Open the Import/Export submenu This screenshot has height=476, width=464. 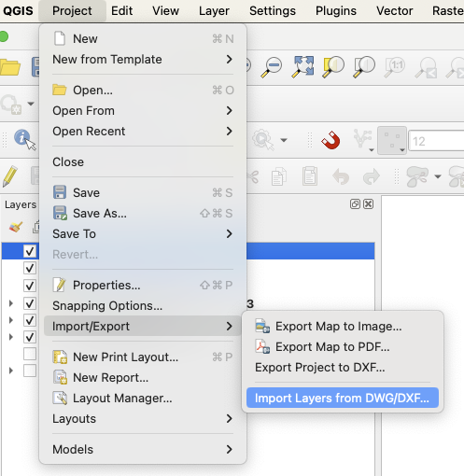coord(143,327)
